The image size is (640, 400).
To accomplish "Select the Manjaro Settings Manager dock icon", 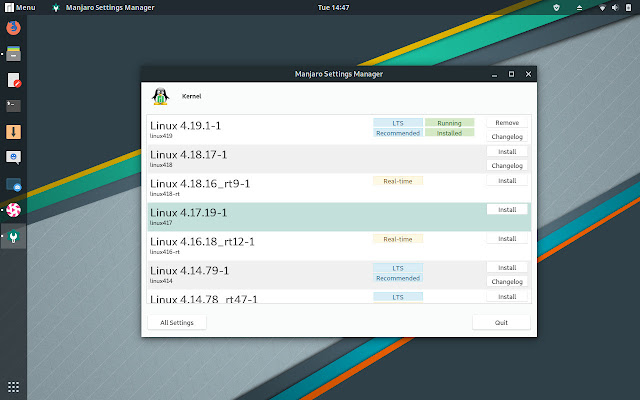I will (x=13, y=236).
